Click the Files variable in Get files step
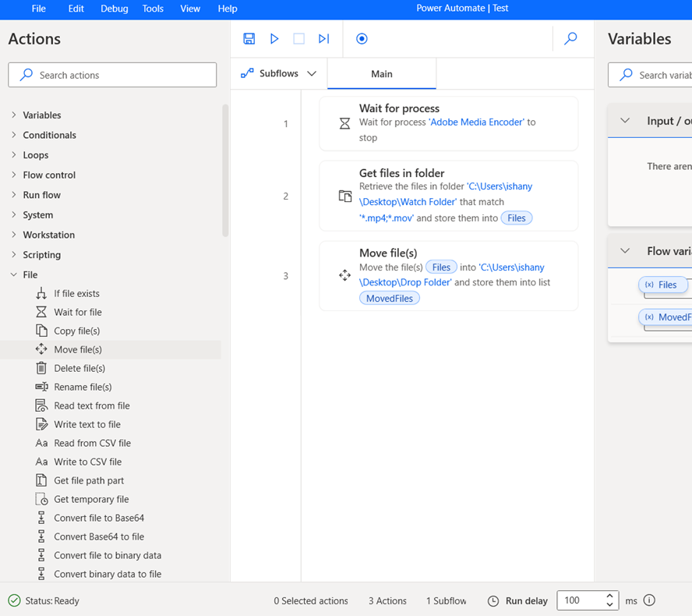This screenshot has width=692, height=616. [517, 218]
